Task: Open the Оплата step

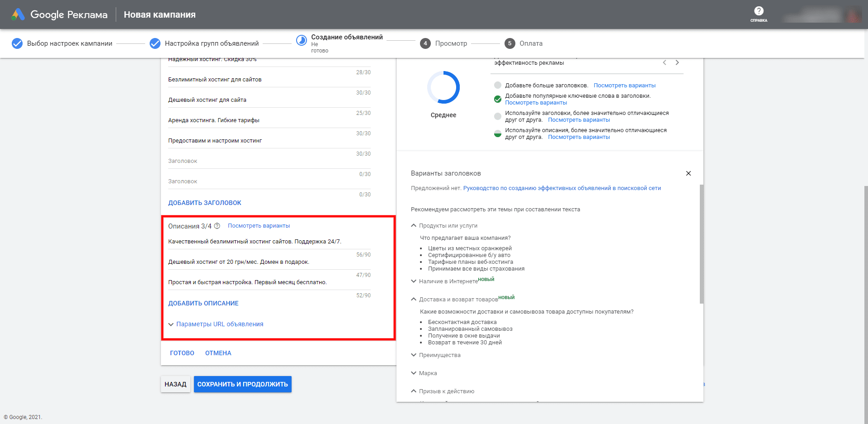Action: pyautogui.click(x=531, y=43)
